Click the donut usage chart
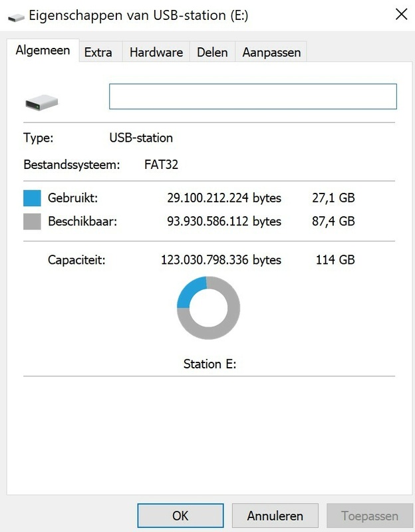This screenshot has height=532, width=415. [x=208, y=308]
